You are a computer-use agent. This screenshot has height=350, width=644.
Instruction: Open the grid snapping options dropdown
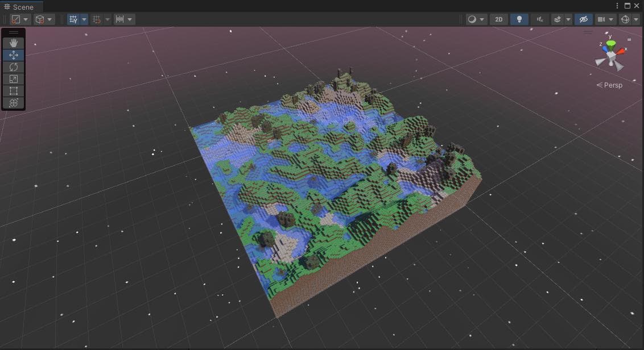click(107, 19)
